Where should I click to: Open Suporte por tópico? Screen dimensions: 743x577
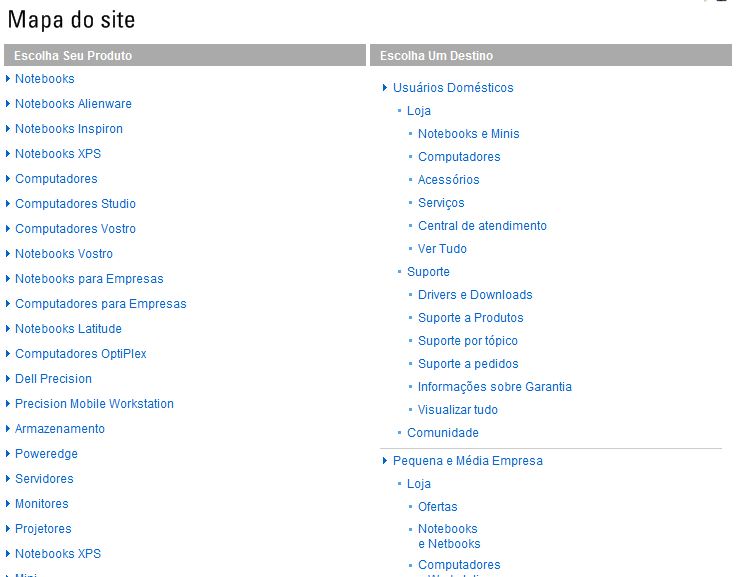468,341
